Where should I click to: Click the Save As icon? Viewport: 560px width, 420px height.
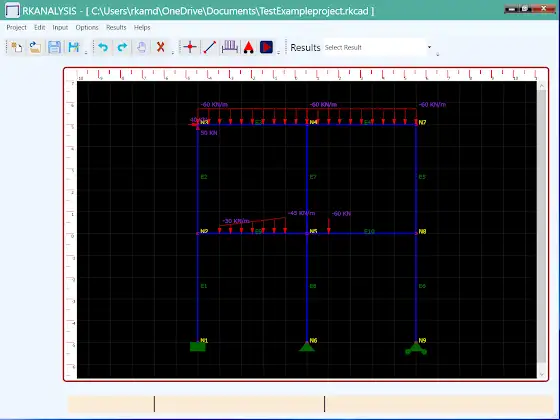74,47
